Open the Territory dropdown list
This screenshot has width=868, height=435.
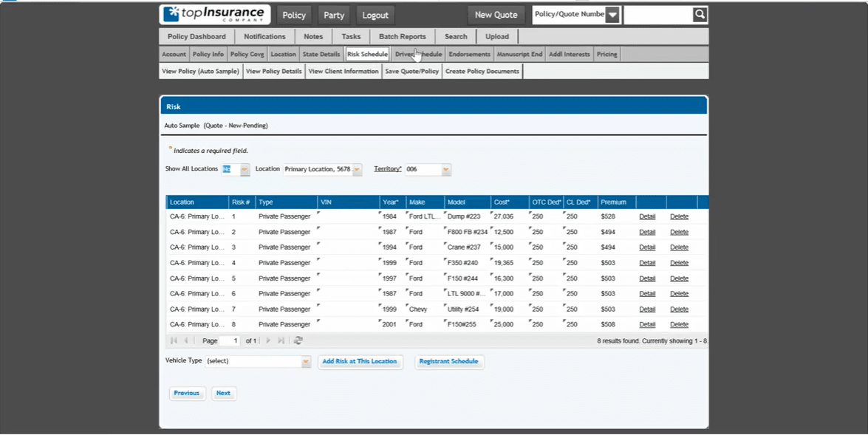coord(446,170)
